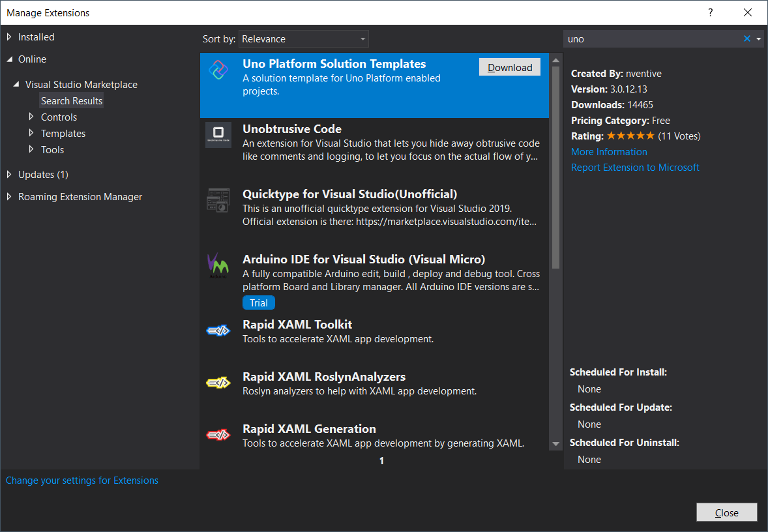Clear the search box with the X icon
This screenshot has height=532, width=768.
(x=747, y=38)
